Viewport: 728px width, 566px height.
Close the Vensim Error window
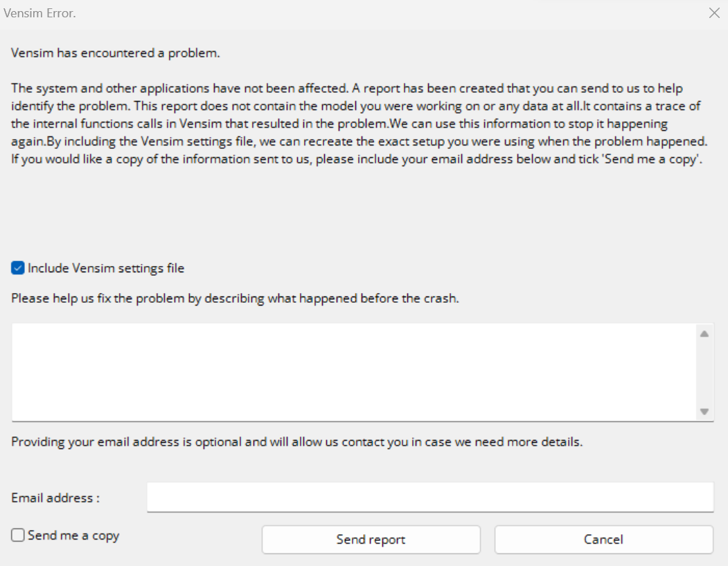[x=715, y=13]
